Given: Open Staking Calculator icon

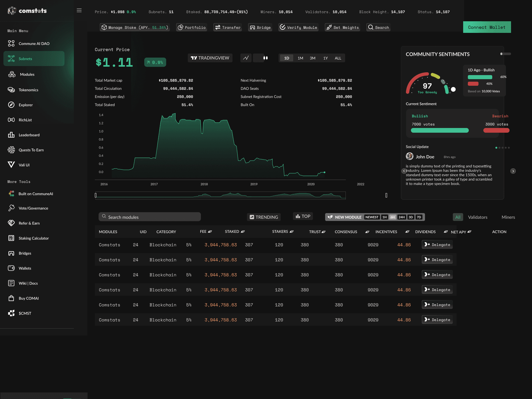Looking at the screenshot, I should [x=11, y=238].
